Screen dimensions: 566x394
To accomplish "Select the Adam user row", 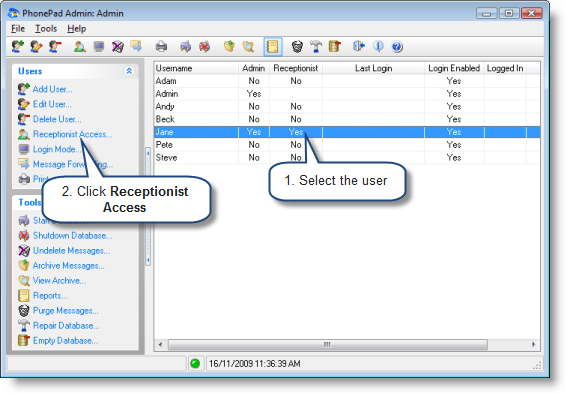I will tap(347, 81).
